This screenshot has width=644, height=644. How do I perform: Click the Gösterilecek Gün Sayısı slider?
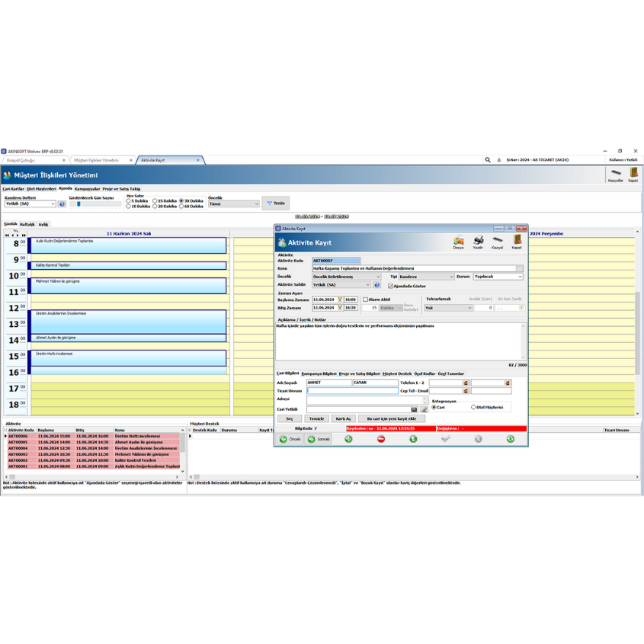(78, 204)
